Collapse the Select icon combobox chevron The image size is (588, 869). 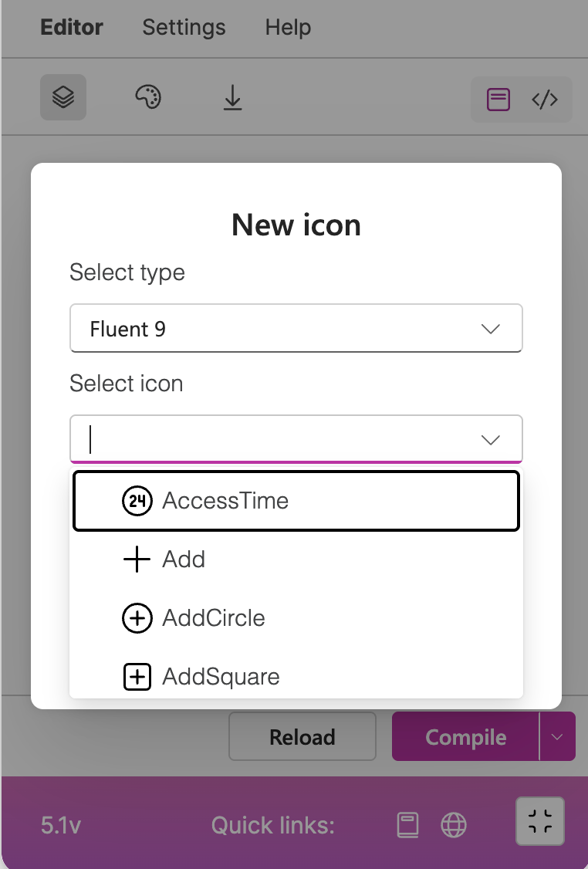pos(491,439)
